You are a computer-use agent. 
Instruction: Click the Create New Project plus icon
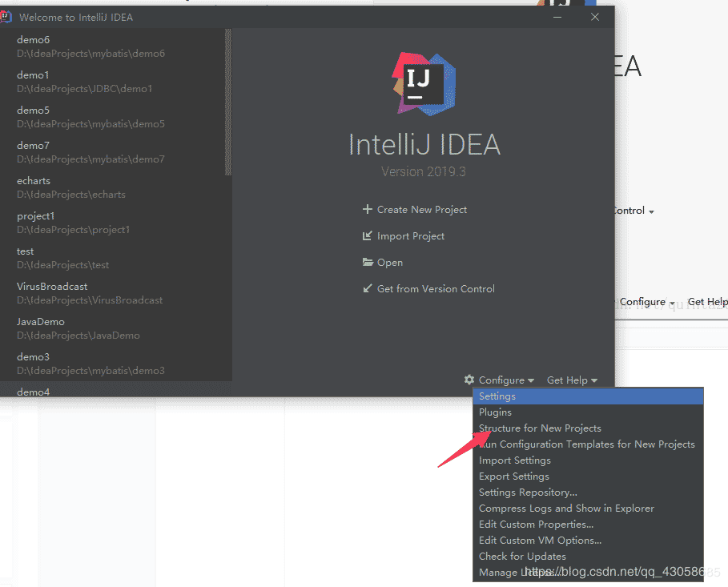368,209
